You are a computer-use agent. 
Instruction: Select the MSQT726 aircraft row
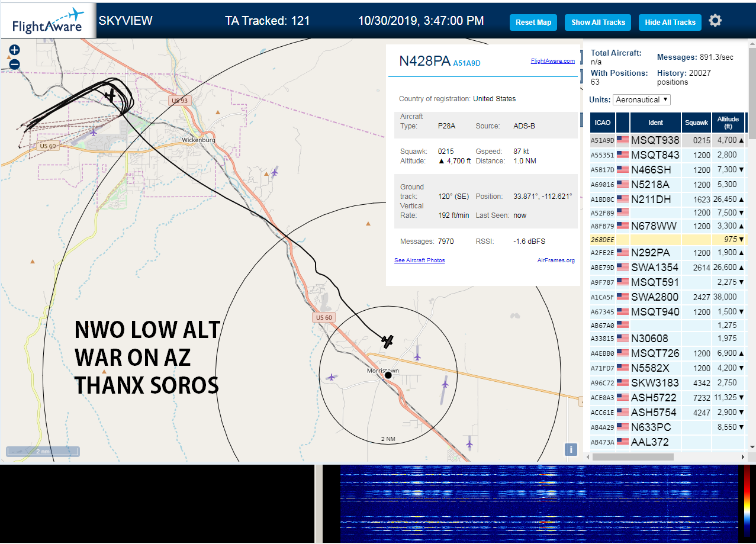[668, 353]
